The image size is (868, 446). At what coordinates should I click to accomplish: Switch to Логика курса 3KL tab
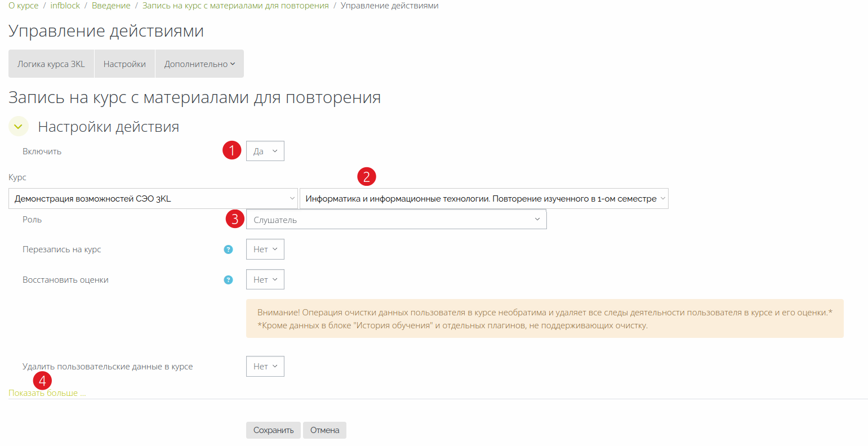click(x=51, y=64)
